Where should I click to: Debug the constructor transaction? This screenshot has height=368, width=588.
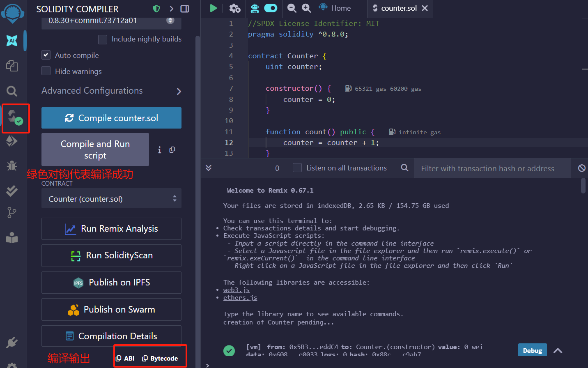click(532, 350)
